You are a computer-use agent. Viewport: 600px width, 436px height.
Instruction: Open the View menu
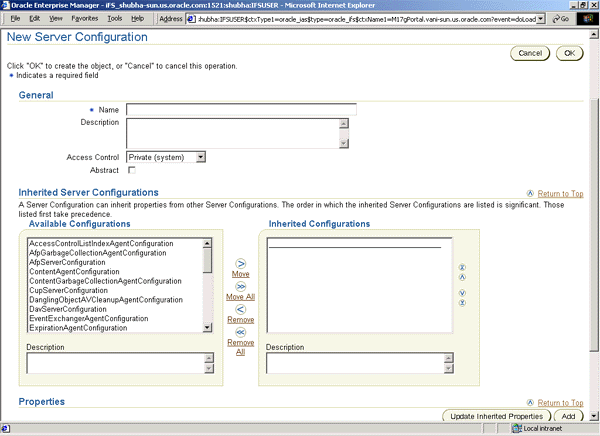(56, 18)
